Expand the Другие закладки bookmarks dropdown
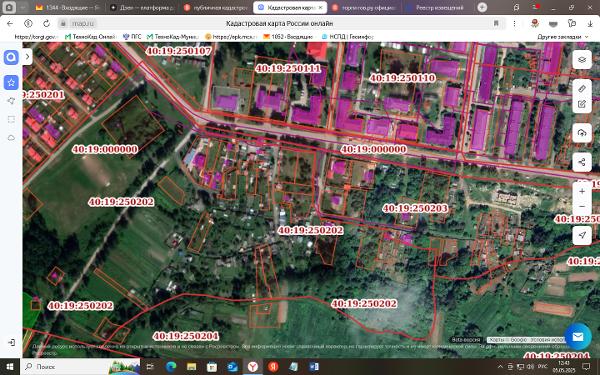 pos(562,37)
